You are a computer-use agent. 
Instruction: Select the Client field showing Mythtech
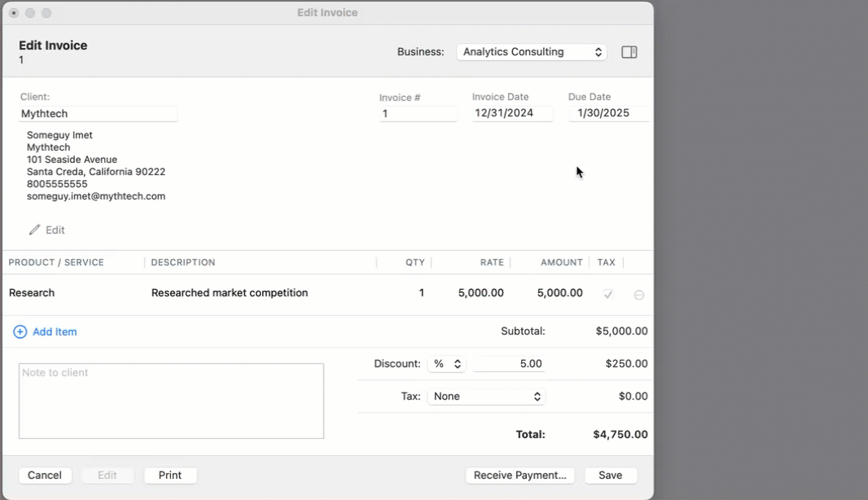98,113
